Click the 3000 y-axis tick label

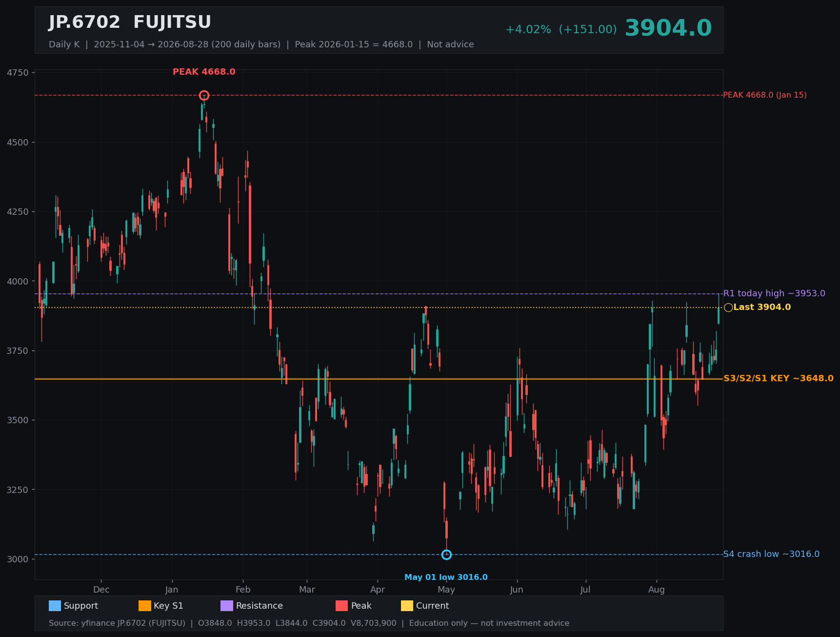(x=18, y=559)
